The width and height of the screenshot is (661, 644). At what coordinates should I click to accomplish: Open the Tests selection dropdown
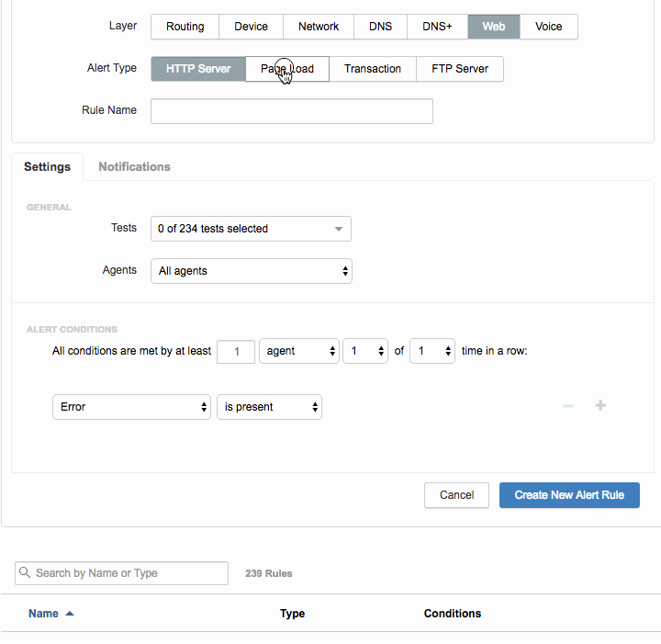[251, 229]
